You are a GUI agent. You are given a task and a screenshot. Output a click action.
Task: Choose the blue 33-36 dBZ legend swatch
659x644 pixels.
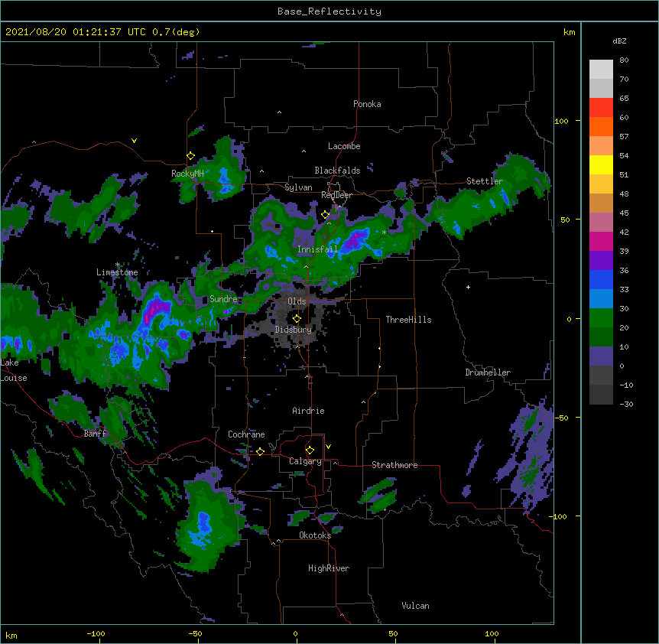pyautogui.click(x=601, y=279)
